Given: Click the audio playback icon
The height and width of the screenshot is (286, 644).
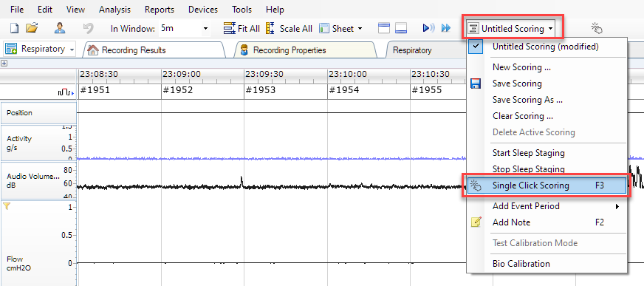Looking at the screenshot, I should [428, 28].
